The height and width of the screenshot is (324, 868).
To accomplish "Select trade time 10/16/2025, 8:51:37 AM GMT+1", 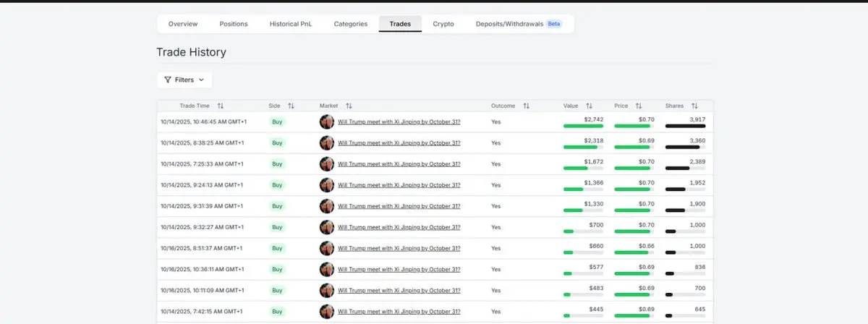I will coord(202,248).
